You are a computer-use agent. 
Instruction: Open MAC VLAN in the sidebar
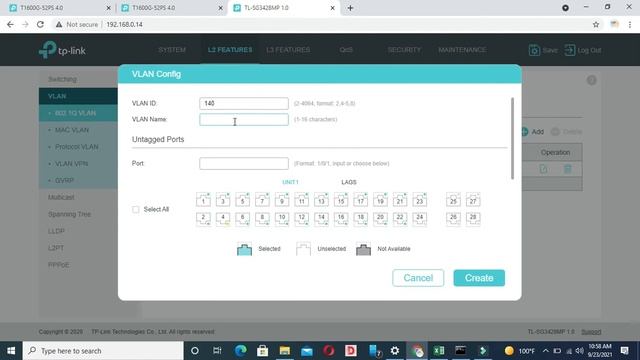(x=72, y=130)
